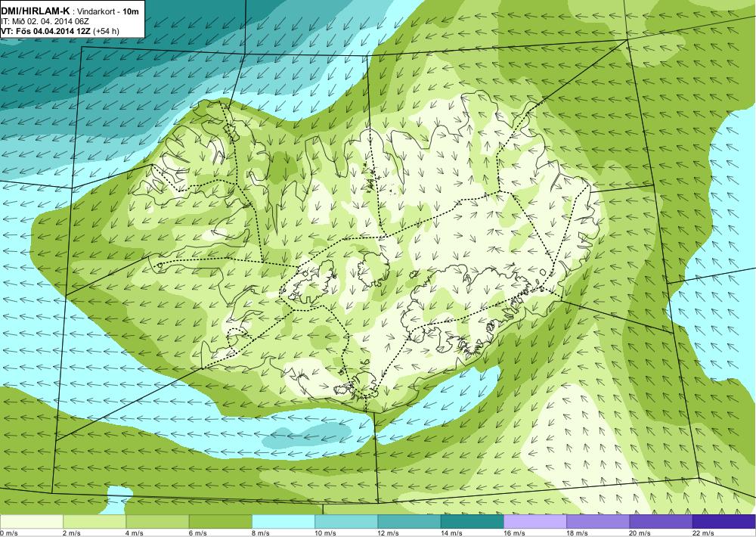Click the legend swatch between 2 and 4 m/s

[x=94, y=522]
